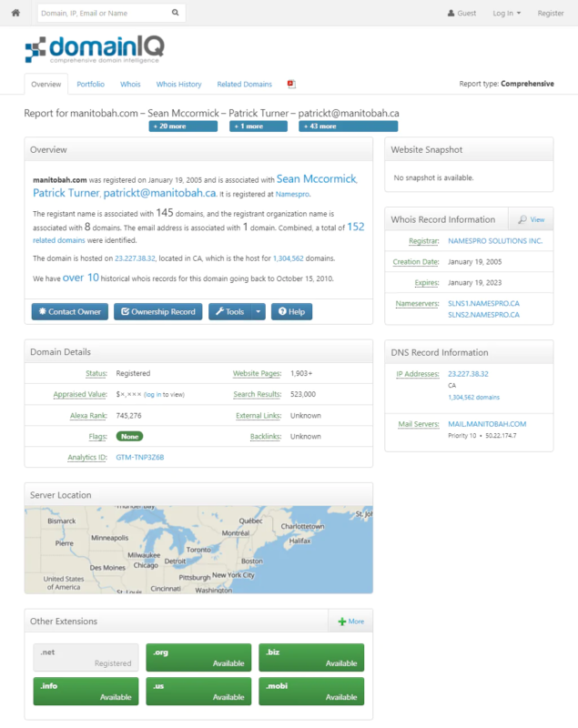
Task: Click the External Links label
Action: pos(259,416)
